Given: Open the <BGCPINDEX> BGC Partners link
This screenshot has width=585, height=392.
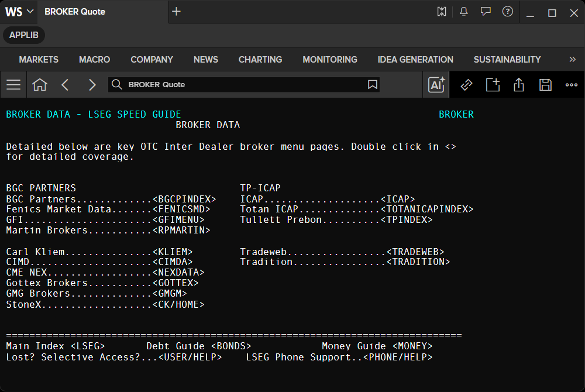Looking at the screenshot, I should (x=184, y=199).
